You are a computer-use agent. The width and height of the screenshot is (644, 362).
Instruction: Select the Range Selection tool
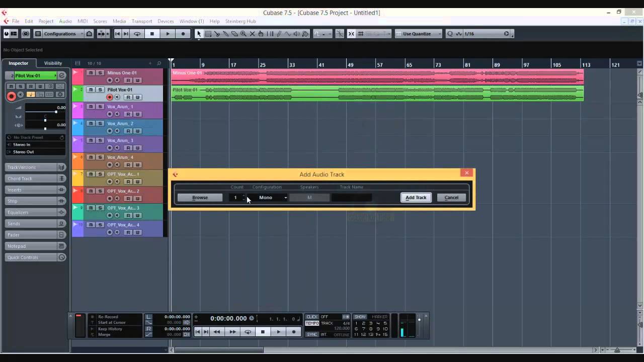pos(208,34)
